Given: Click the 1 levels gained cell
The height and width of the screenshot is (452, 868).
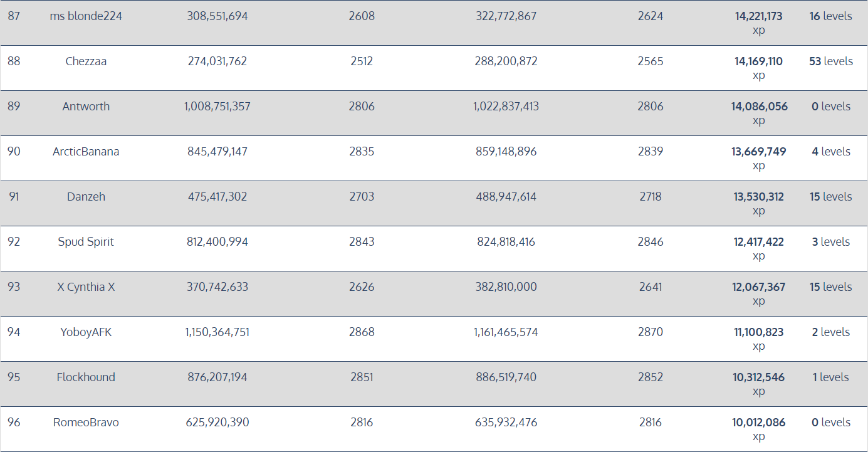Looking at the screenshot, I should coord(830,377).
